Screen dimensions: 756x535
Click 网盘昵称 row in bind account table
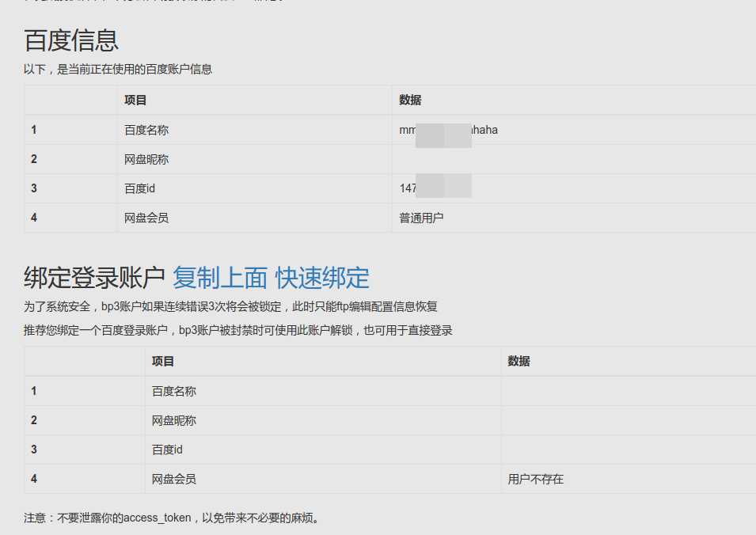coord(389,420)
